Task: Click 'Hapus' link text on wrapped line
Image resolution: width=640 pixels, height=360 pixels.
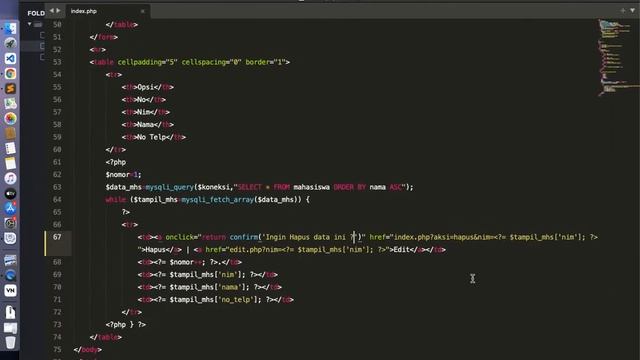Action: [156, 249]
